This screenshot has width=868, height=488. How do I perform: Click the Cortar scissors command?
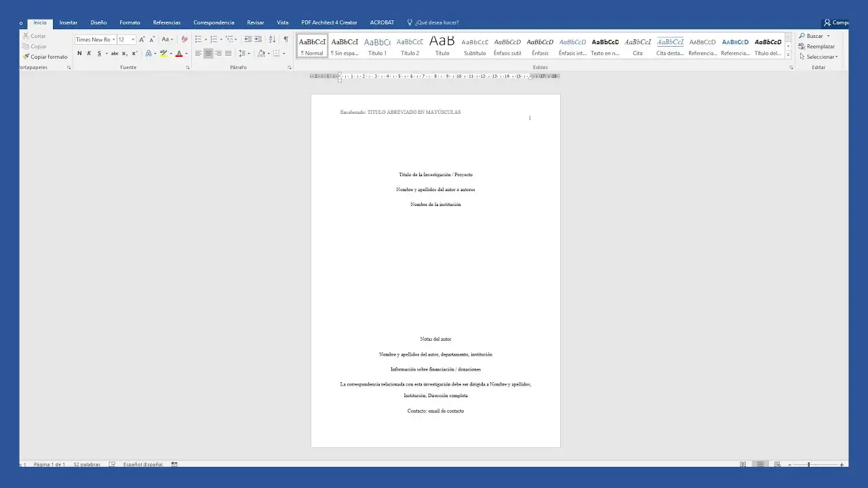coord(34,36)
